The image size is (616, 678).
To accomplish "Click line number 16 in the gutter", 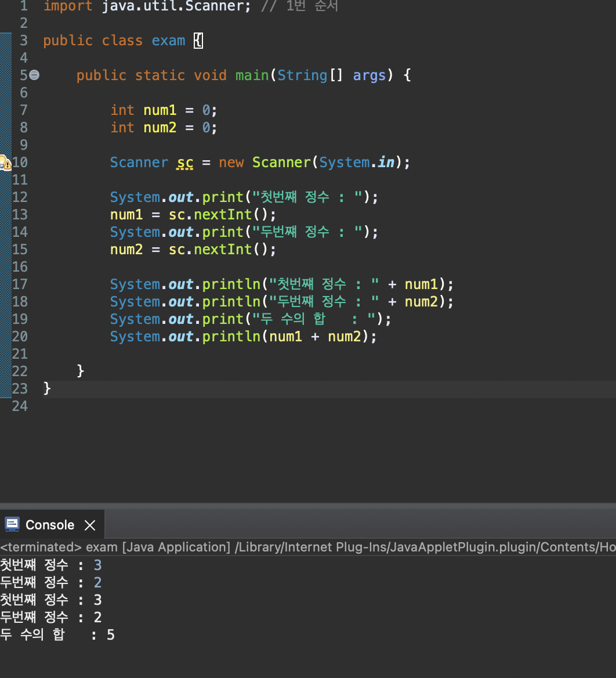I will point(20,267).
